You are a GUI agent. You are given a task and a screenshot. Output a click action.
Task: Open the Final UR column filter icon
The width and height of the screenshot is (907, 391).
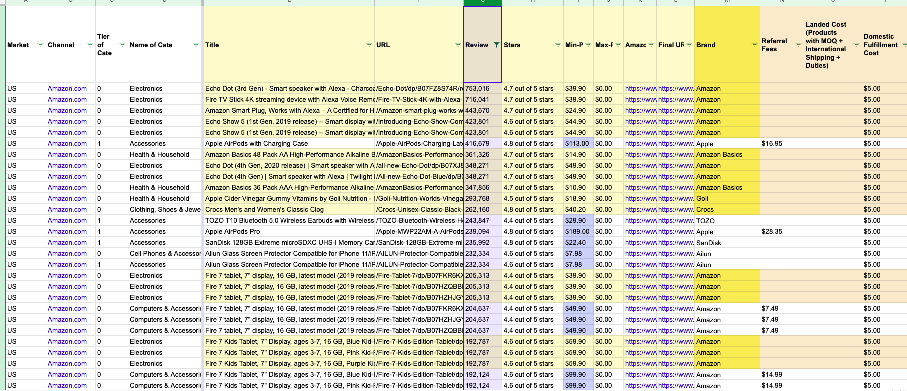690,45
